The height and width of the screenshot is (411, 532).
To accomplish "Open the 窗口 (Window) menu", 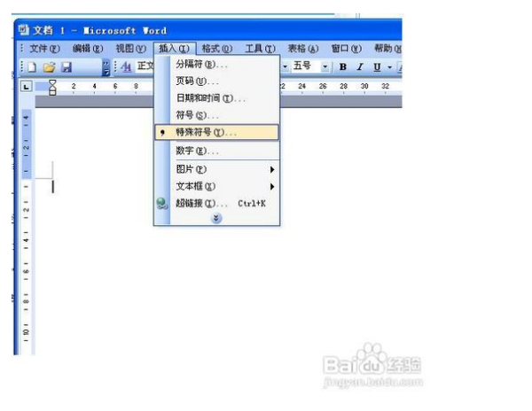I will coord(347,49).
